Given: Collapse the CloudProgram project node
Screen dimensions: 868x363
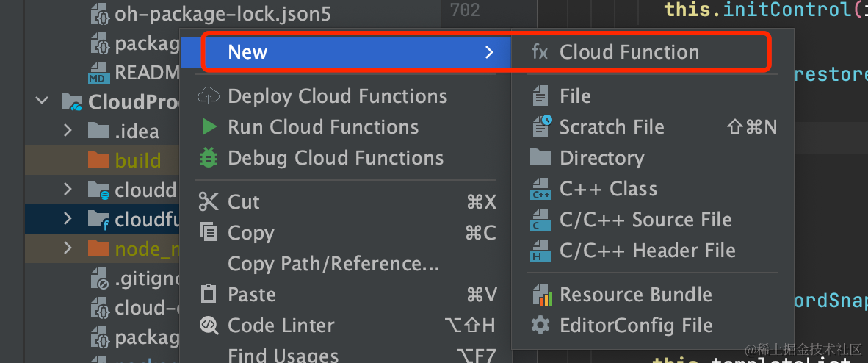Looking at the screenshot, I should click(43, 101).
